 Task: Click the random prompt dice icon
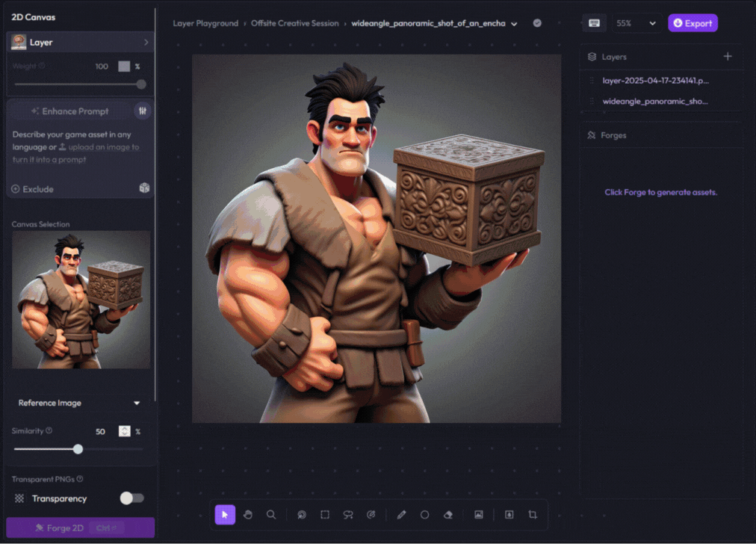tap(144, 188)
